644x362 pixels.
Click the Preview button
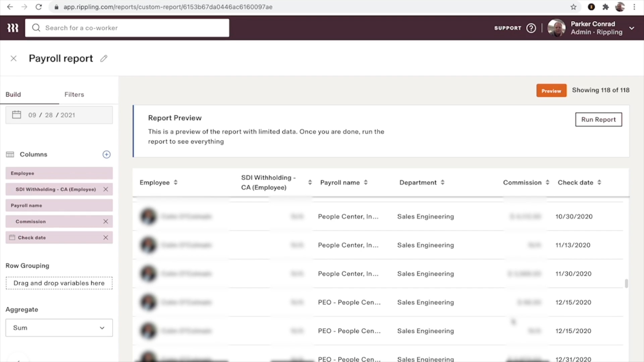[551, 90]
